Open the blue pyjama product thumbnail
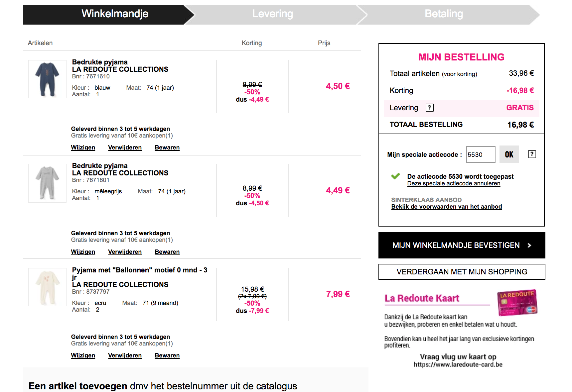 point(47,79)
